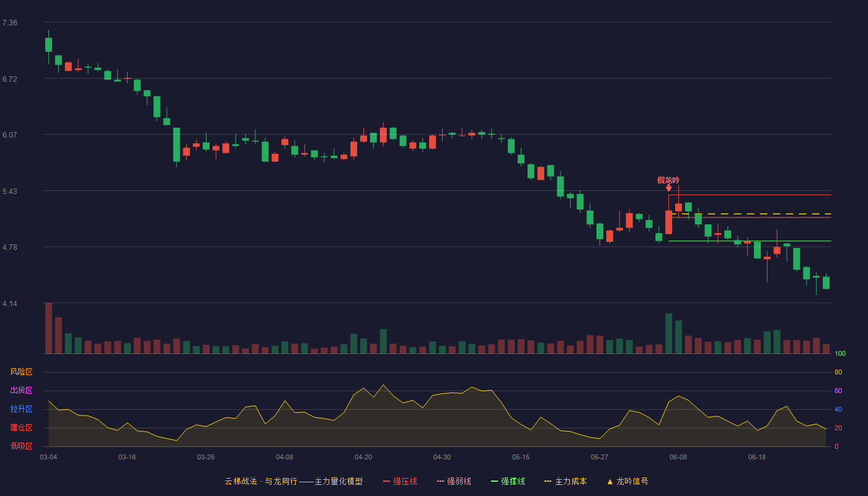This screenshot has width=868, height=496.
Task: Toggle the 主力成本 legend entry
Action: click(565, 481)
